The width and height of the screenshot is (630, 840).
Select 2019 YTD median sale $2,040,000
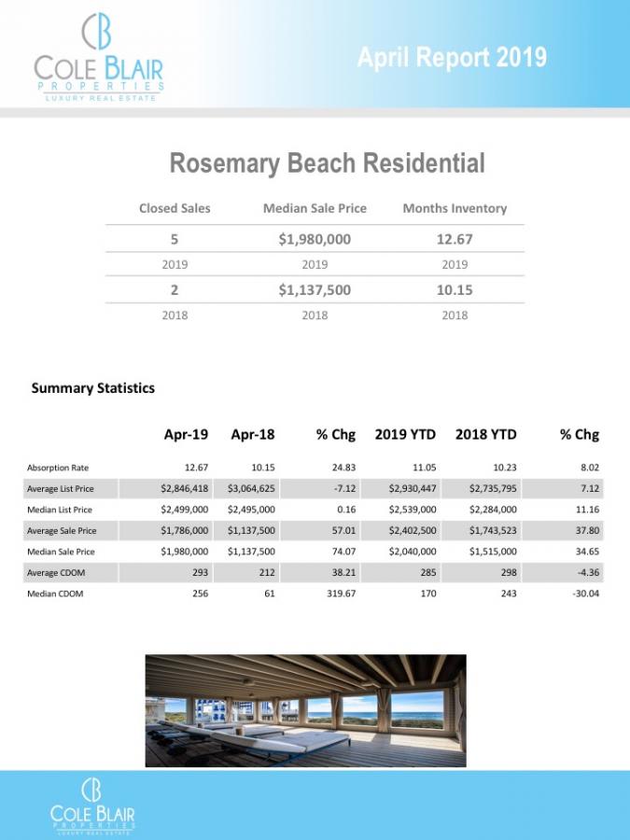point(413,552)
